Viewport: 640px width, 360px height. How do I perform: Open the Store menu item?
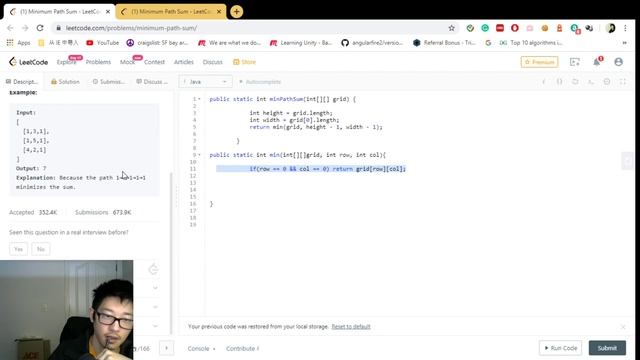click(244, 62)
